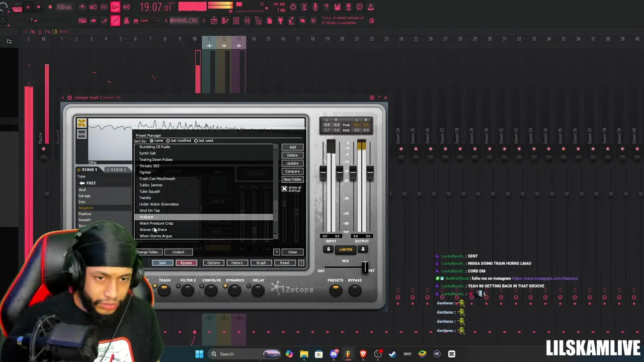Save project with the floppy disk icon

point(337,7)
